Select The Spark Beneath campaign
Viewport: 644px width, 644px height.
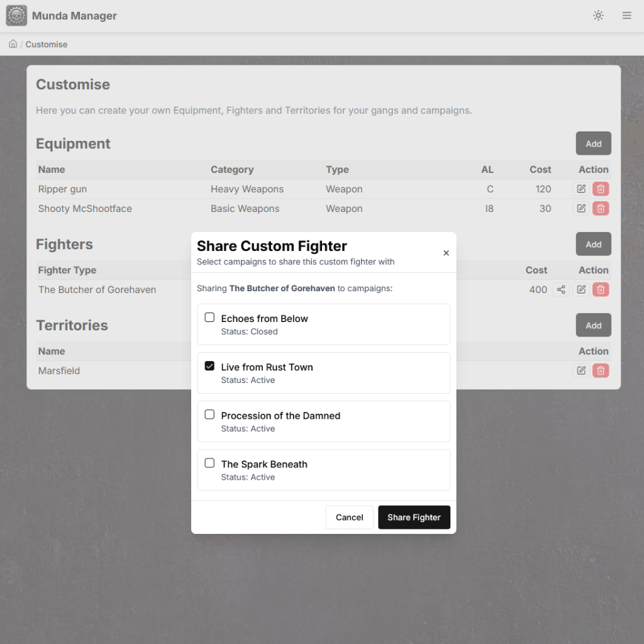(x=210, y=463)
